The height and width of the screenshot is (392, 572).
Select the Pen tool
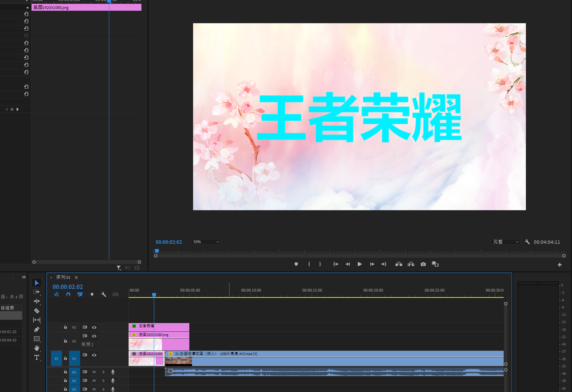37,329
